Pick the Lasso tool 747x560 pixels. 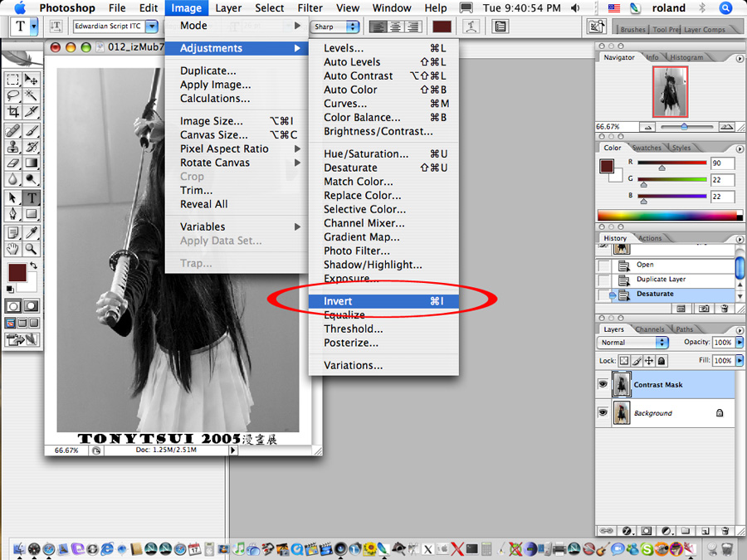(13, 95)
